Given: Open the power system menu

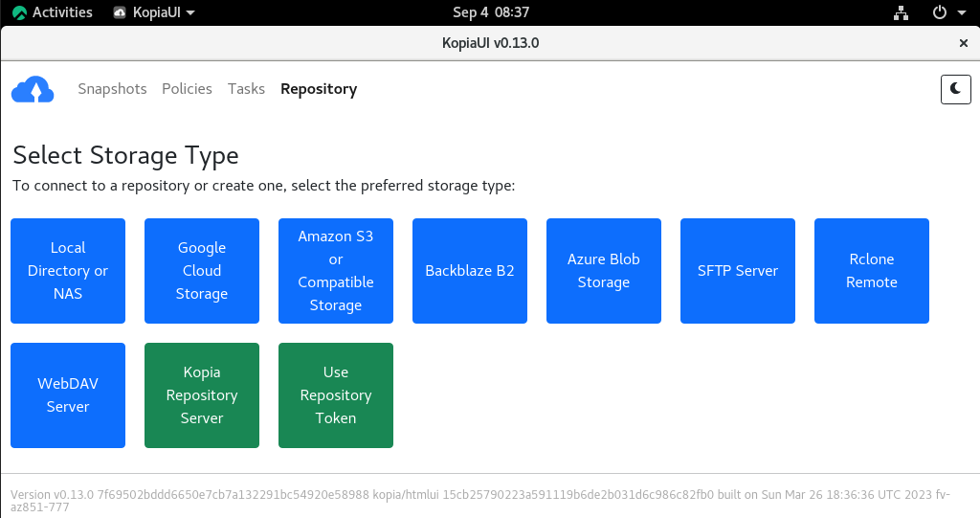Looking at the screenshot, I should tap(940, 12).
